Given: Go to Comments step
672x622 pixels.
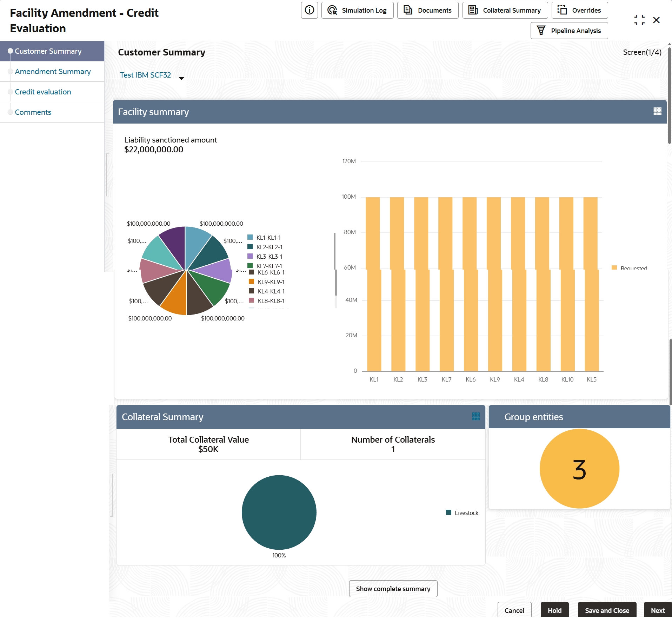Looking at the screenshot, I should tap(52, 112).
